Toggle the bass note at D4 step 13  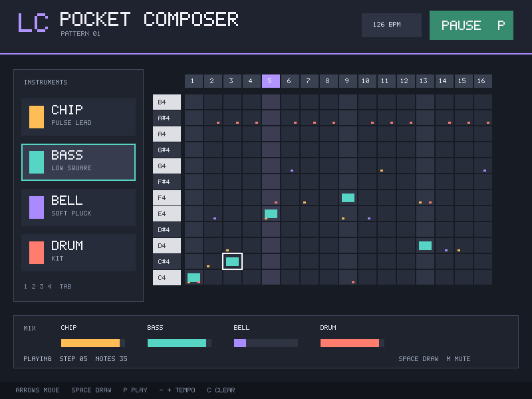tap(425, 245)
